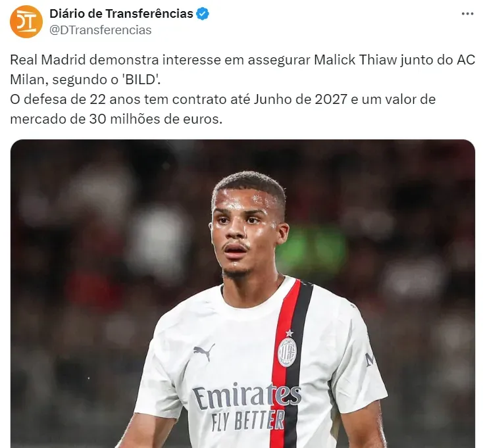Click the FLY BETTER lettering on the shirt
The image size is (483, 448).
[x=248, y=420]
